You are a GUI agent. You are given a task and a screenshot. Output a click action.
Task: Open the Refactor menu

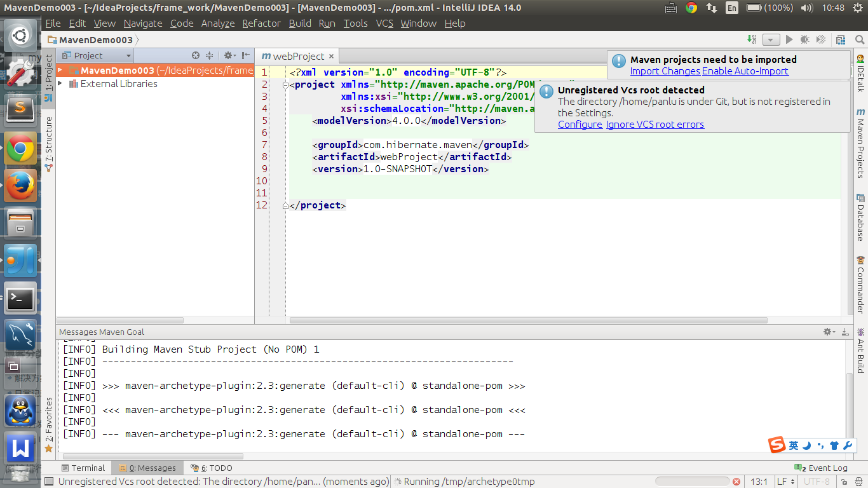pyautogui.click(x=261, y=23)
